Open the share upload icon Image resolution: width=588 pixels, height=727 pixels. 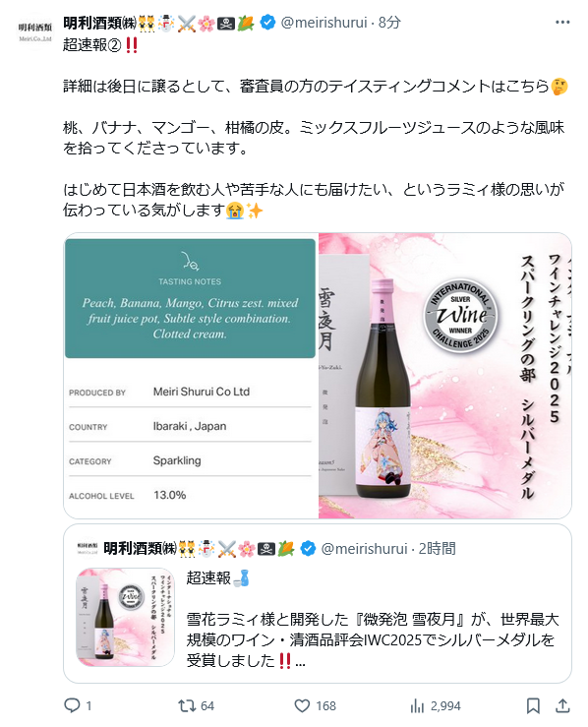point(562,705)
